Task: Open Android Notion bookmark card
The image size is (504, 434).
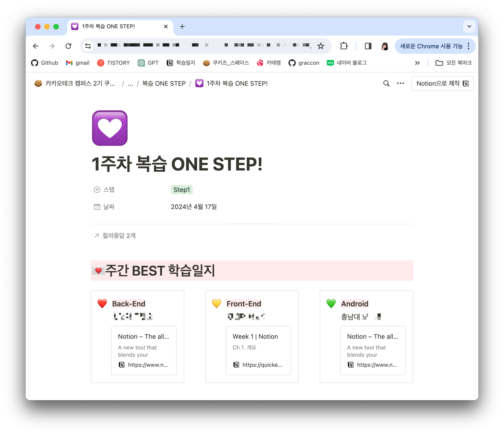Action: click(373, 351)
